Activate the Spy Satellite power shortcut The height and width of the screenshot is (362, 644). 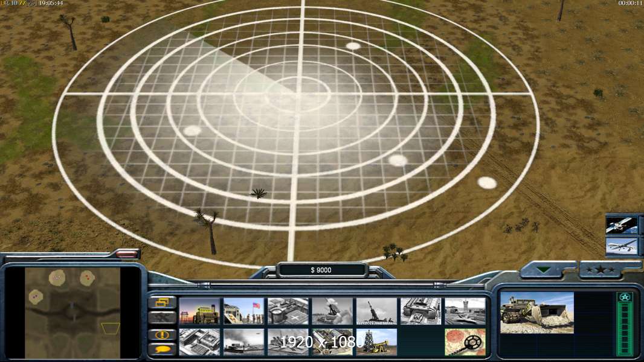click(x=622, y=225)
